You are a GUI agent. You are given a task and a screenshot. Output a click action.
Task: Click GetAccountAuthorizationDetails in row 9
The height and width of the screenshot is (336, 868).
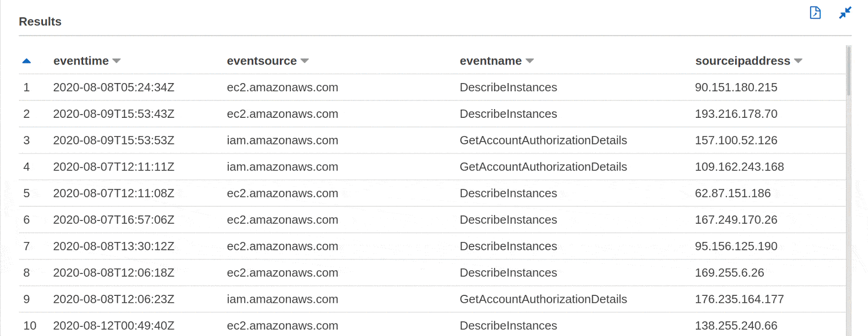pyautogui.click(x=543, y=300)
